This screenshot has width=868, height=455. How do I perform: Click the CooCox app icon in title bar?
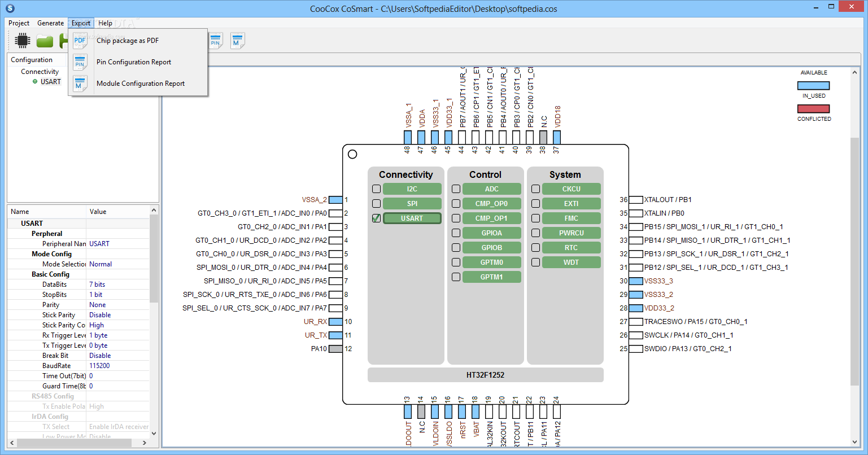pos(10,8)
